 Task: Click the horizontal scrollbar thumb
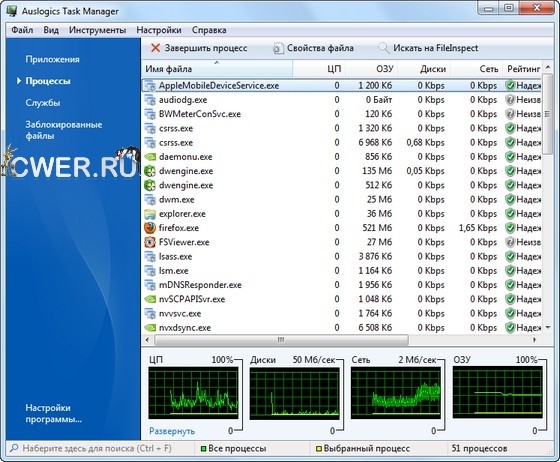click(x=281, y=340)
